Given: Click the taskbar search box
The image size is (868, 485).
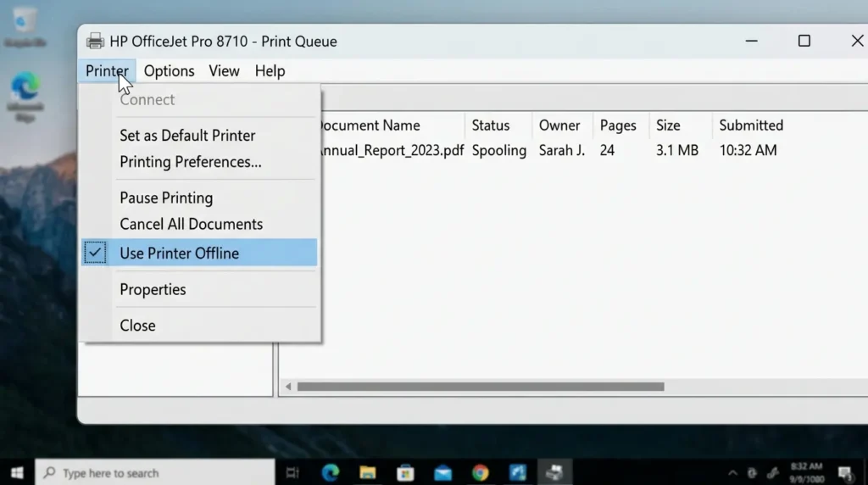Looking at the screenshot, I should click(x=155, y=472).
